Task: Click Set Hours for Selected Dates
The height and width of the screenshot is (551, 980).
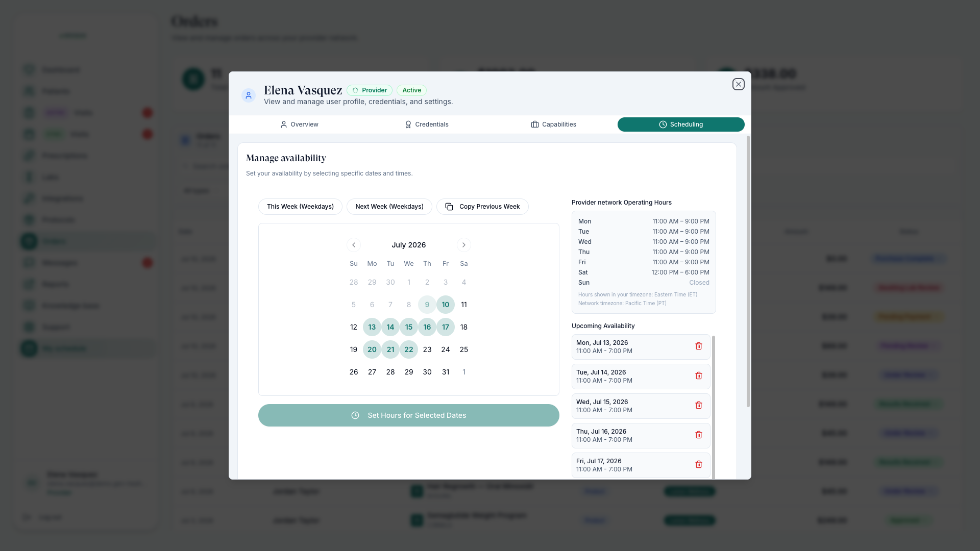Action: pos(409,415)
